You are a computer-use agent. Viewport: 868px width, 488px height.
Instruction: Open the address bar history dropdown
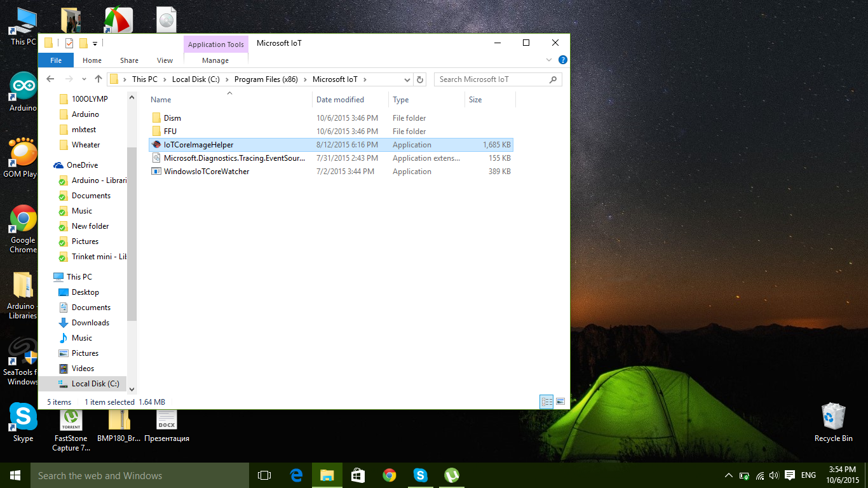(x=409, y=79)
